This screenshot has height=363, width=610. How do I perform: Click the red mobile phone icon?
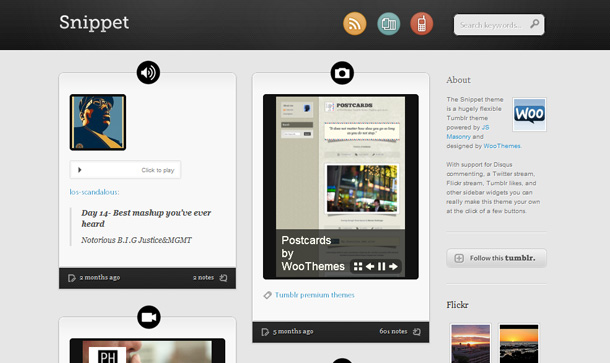click(422, 24)
